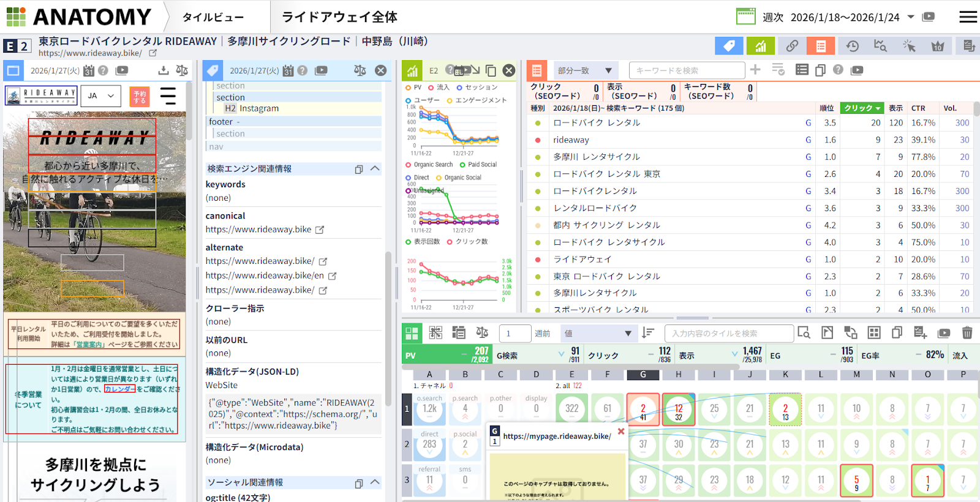Viewport: 980px width, 502px height.
Task: Open the https://www.rideaway.bike/ link under the title
Action: click(x=90, y=53)
